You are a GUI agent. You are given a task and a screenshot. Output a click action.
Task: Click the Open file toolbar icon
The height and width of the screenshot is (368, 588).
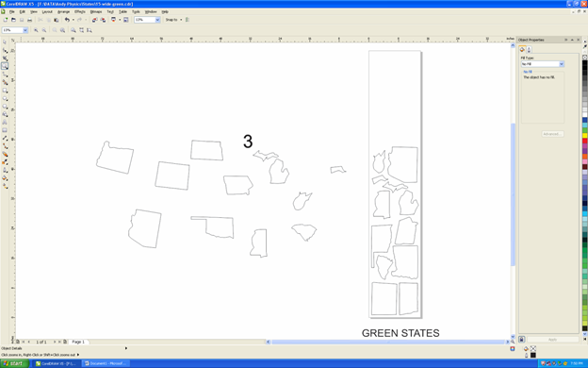pyautogui.click(x=13, y=20)
